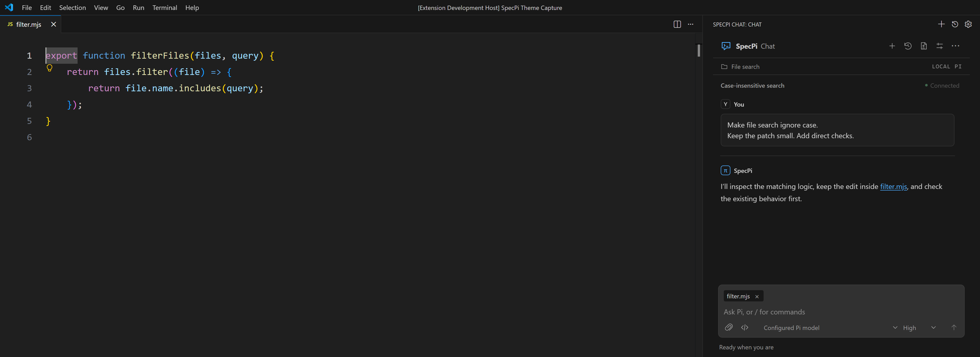The height and width of the screenshot is (357, 980).
Task: Open the Terminal menu
Action: (x=164, y=8)
